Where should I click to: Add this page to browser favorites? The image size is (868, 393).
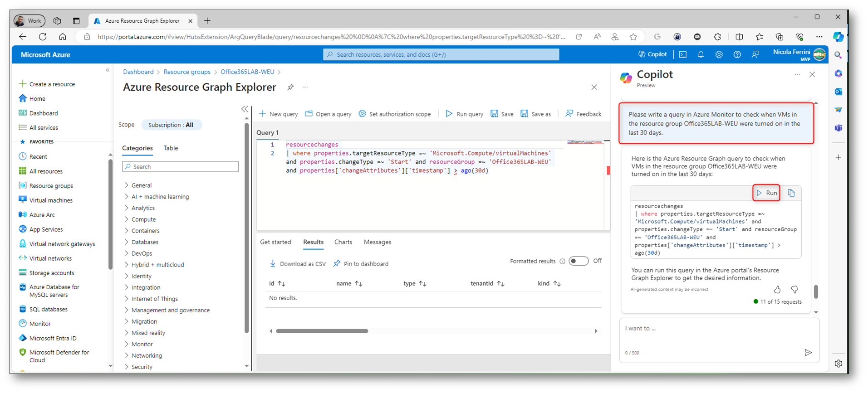coord(633,37)
